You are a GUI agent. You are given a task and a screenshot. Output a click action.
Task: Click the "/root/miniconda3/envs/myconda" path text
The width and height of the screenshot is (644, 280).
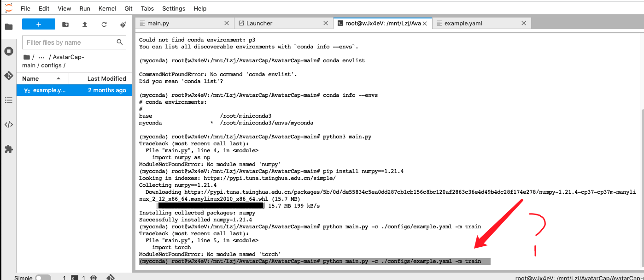[266, 123]
